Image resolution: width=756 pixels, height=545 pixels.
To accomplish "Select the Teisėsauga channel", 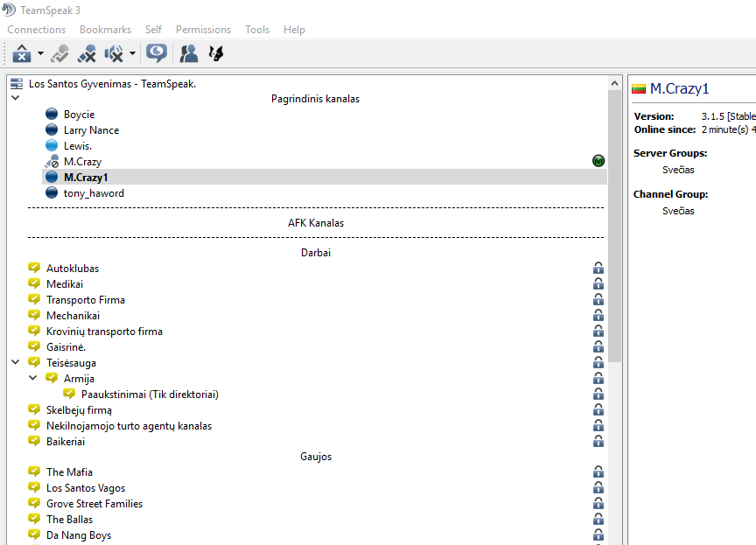I will [71, 363].
